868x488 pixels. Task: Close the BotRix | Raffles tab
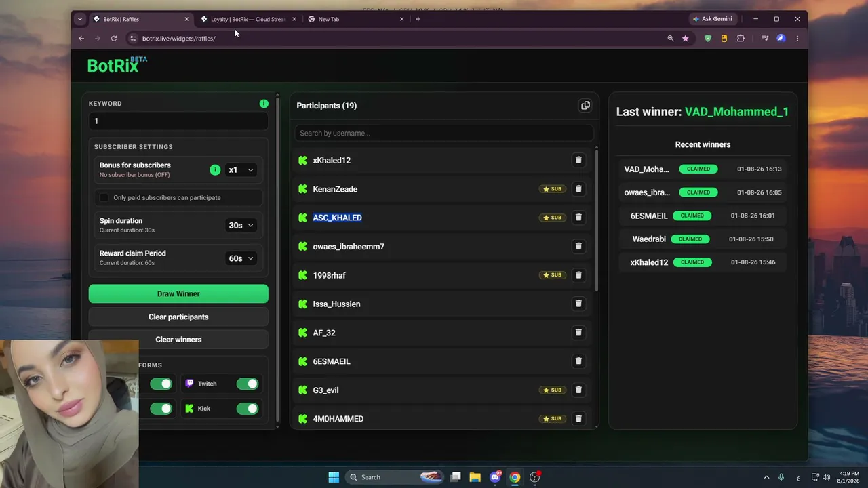pyautogui.click(x=186, y=19)
